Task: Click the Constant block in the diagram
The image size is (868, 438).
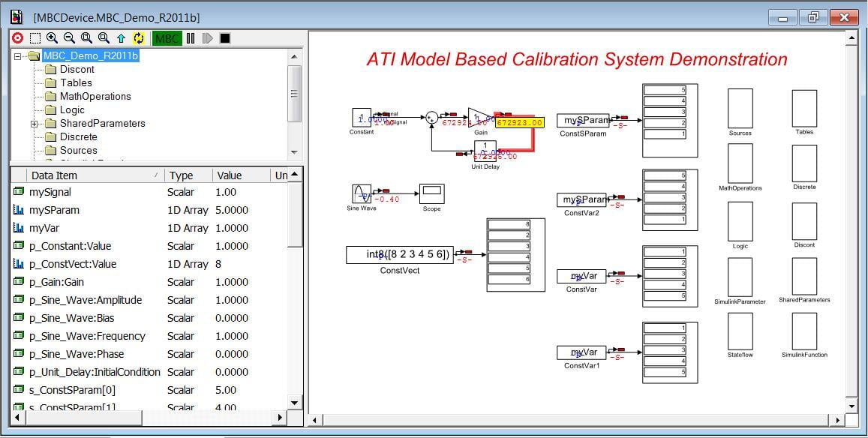Action: (362, 117)
